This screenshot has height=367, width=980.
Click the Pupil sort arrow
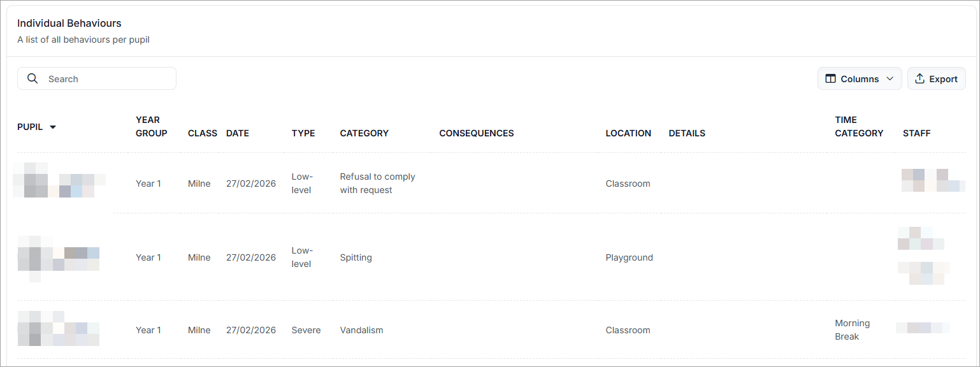point(53,127)
